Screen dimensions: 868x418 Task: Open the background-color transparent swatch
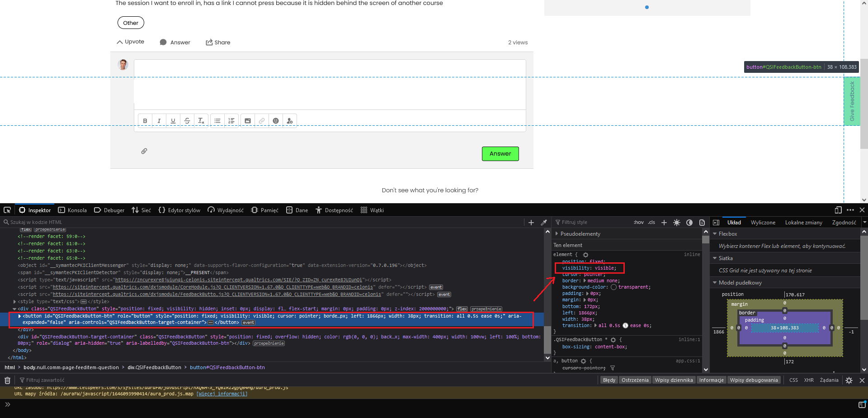pos(613,287)
